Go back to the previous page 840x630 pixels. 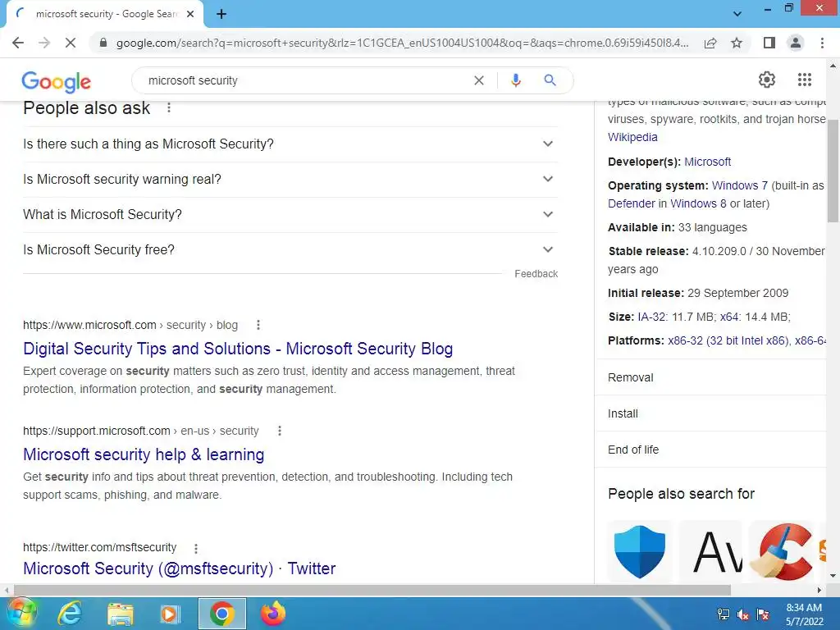pyautogui.click(x=18, y=43)
